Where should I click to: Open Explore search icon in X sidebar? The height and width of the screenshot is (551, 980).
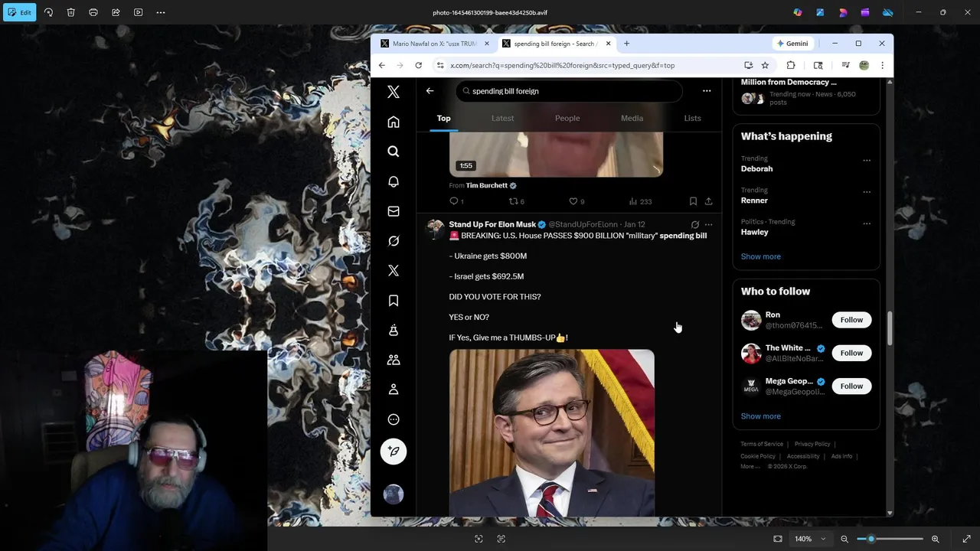394,152
